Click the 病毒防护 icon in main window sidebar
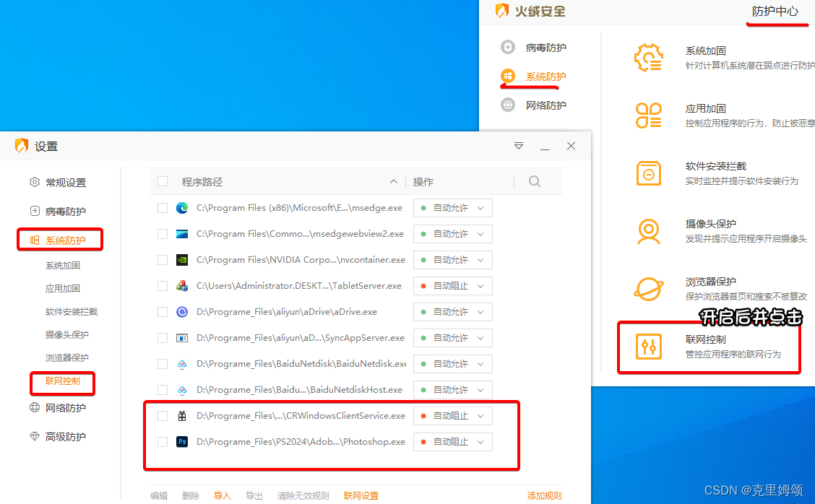This screenshot has height=504, width=815. (508, 47)
